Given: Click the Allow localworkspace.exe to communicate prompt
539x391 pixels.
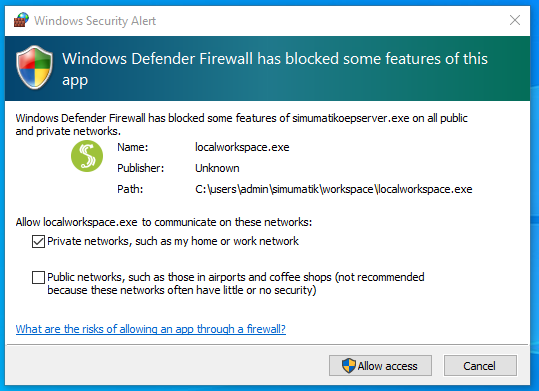Looking at the screenshot, I should click(164, 222).
